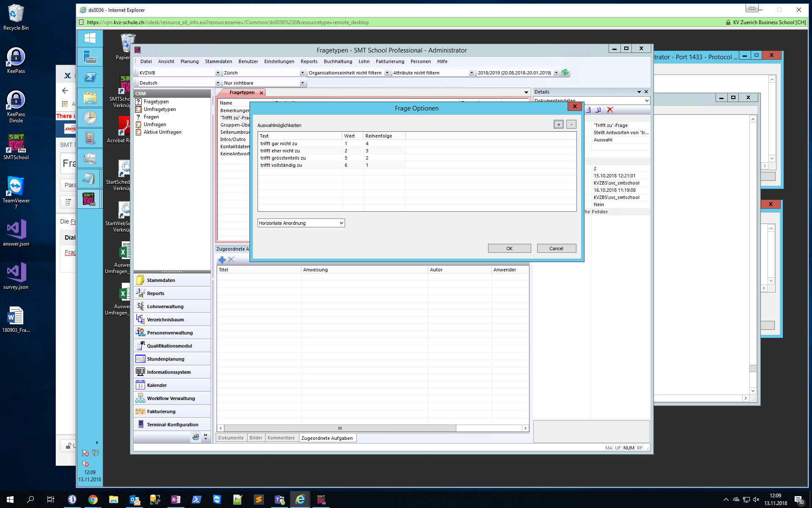Click the green refresh icon in toolbar
This screenshot has height=508, width=812.
click(x=565, y=73)
